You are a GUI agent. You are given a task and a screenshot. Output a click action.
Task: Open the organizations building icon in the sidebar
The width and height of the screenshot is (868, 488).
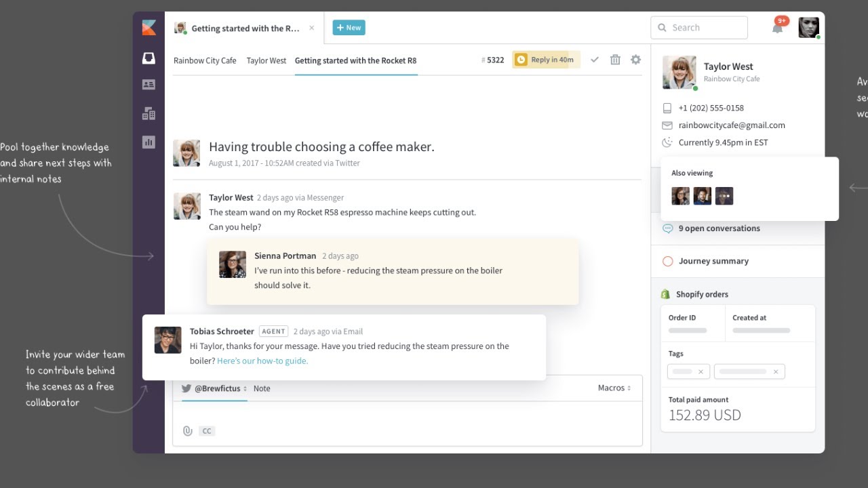coord(149,113)
